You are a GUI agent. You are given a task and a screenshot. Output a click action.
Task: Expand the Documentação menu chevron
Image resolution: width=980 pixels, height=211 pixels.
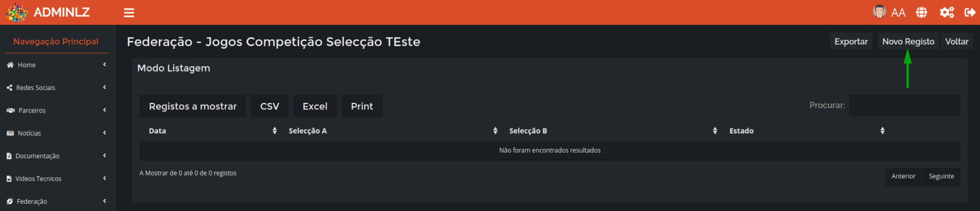[104, 156]
